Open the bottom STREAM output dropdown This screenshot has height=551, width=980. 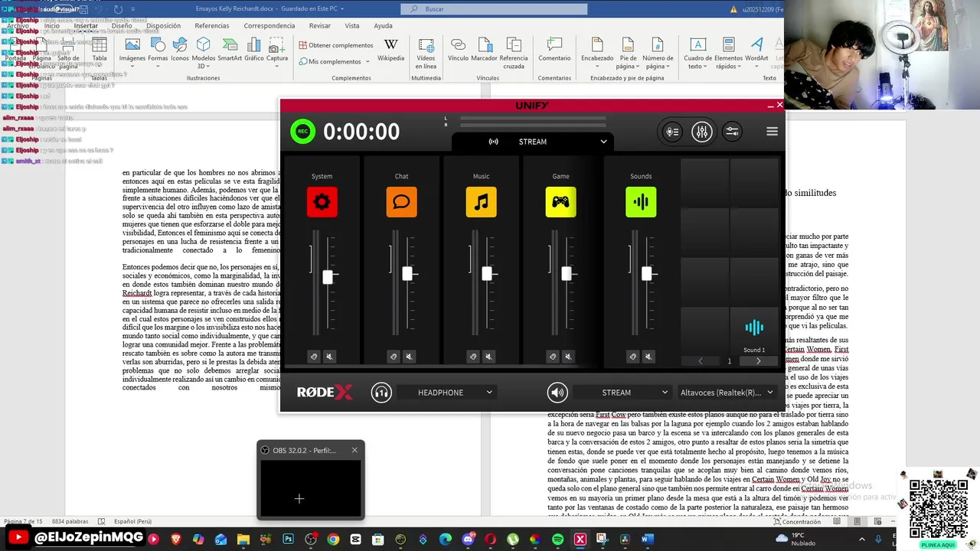(x=622, y=393)
